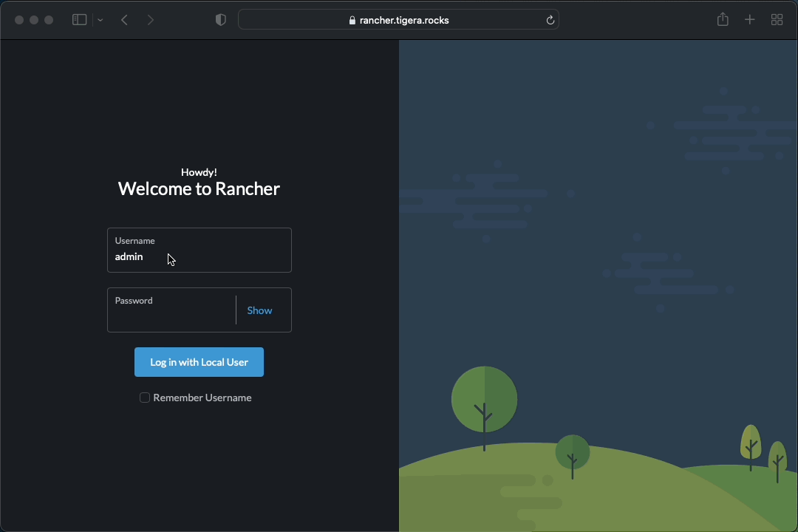Go back with the back arrow

point(125,20)
